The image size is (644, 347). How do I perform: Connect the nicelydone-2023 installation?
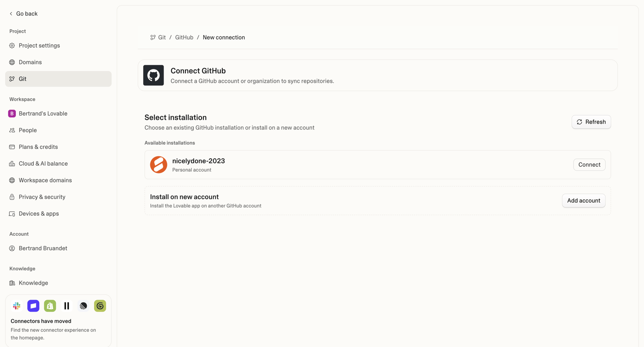[x=589, y=165]
